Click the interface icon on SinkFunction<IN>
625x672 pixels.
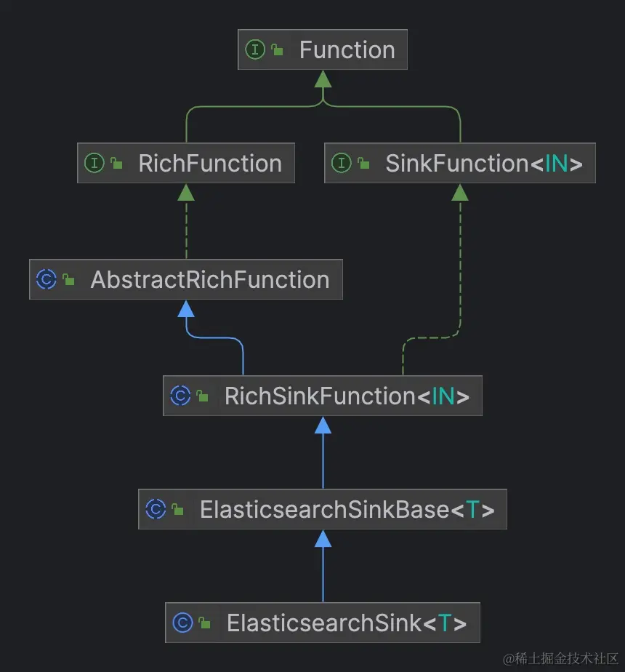point(342,163)
